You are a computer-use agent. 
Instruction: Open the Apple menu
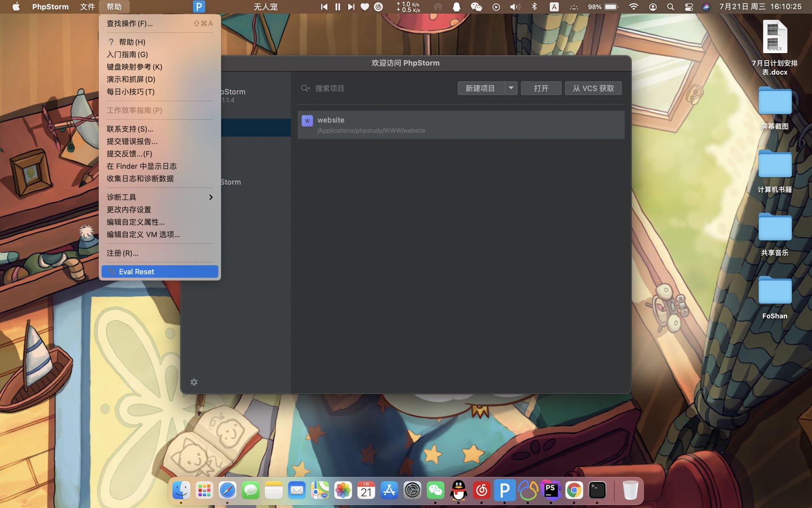(x=16, y=7)
